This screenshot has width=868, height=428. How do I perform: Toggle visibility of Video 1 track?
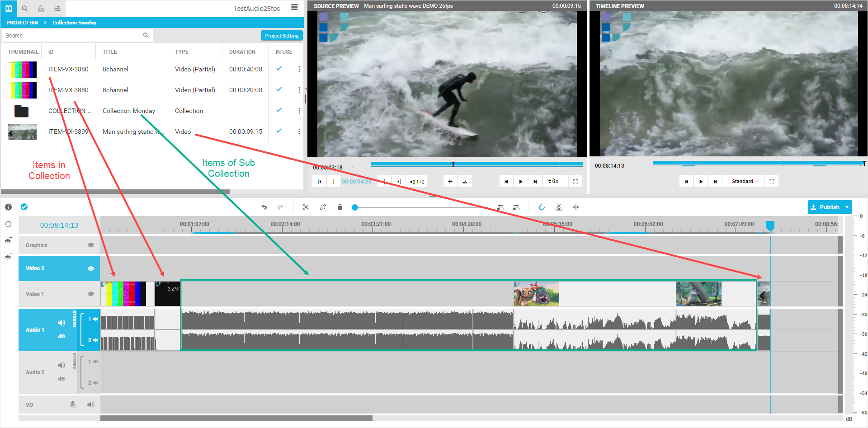(x=91, y=294)
